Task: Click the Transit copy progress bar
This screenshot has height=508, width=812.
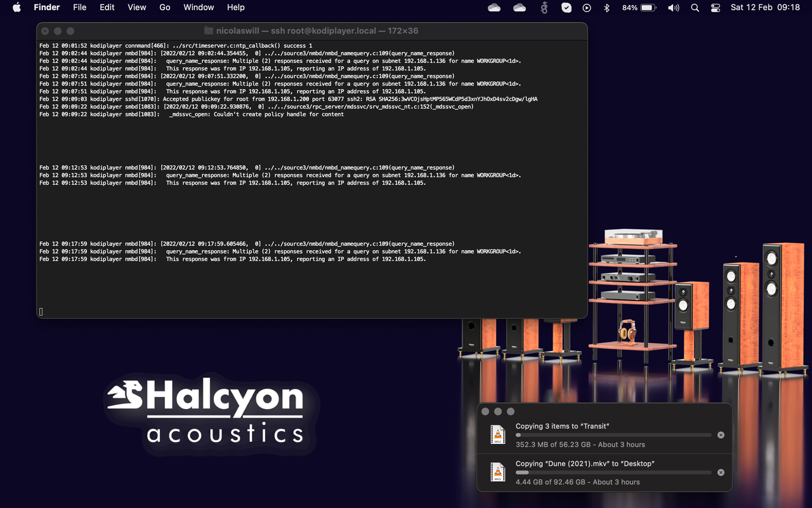Action: click(613, 435)
